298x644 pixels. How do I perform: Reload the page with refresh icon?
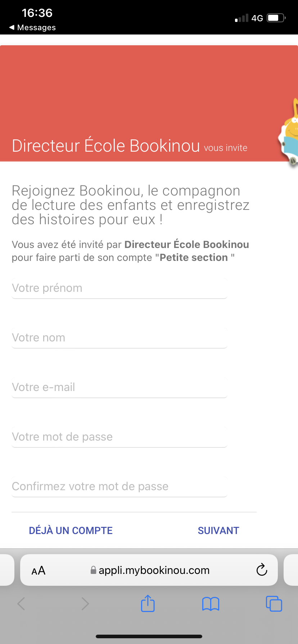click(262, 570)
